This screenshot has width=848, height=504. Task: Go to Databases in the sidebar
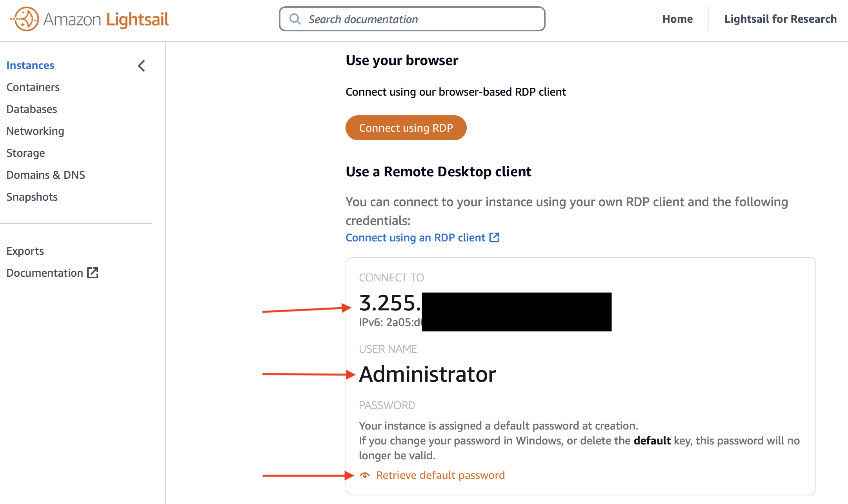pyautogui.click(x=32, y=109)
